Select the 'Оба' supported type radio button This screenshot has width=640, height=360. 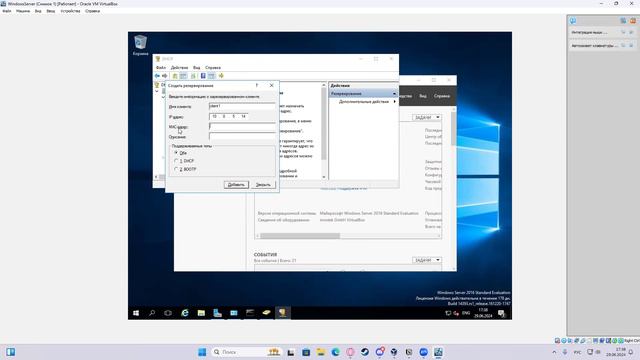[x=176, y=153]
